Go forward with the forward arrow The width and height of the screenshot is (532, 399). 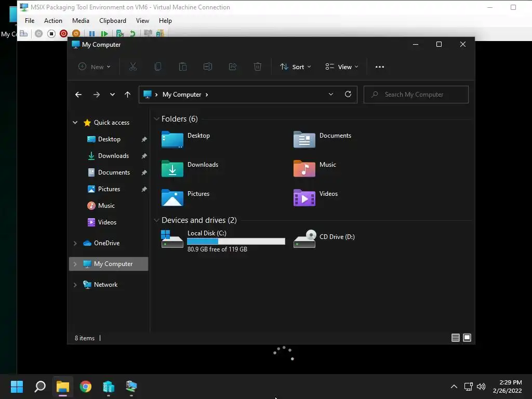(96, 95)
